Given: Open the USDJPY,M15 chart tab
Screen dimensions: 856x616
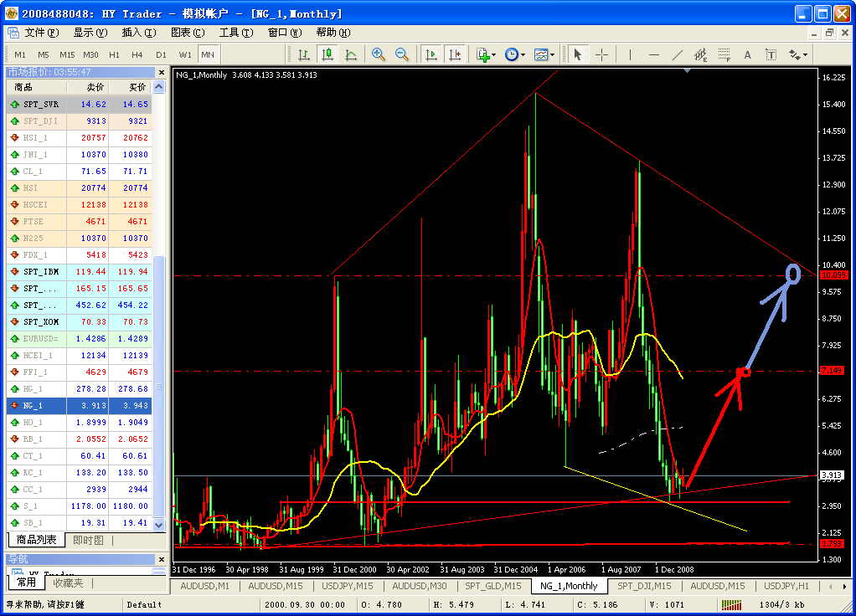Looking at the screenshot, I should pyautogui.click(x=348, y=586).
